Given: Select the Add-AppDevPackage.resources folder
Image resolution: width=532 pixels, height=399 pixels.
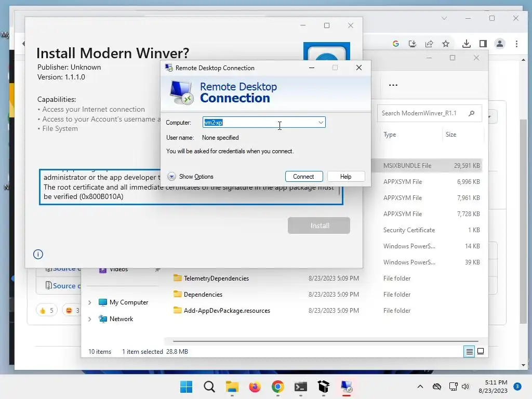Looking at the screenshot, I should coord(227,311).
